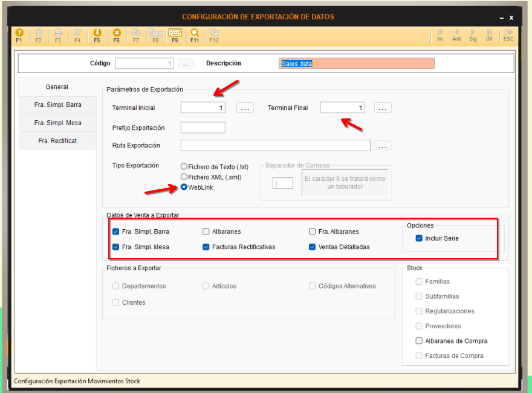Check the Albaranes de Compra stock option

tap(419, 341)
